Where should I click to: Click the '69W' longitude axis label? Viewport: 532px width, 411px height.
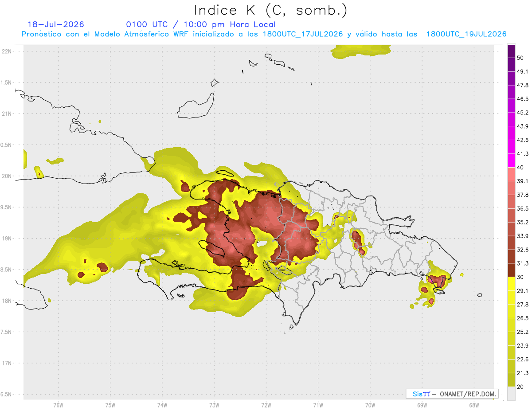pos(422,405)
